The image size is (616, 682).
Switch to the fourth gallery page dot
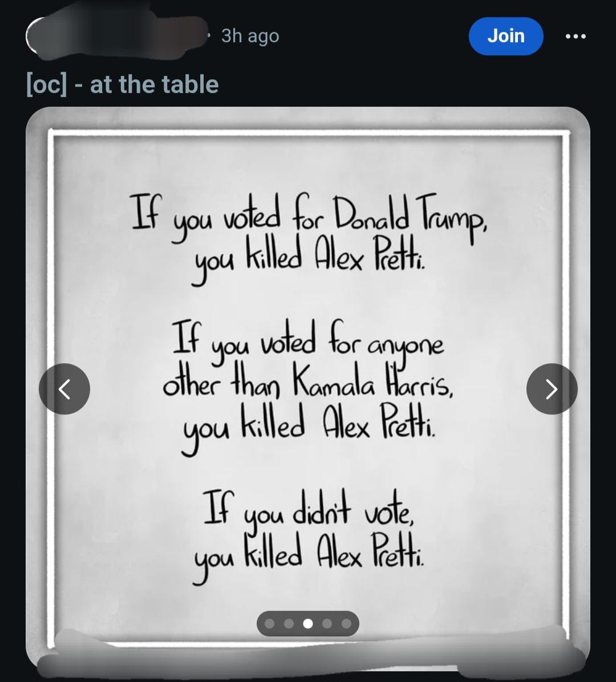tap(327, 624)
